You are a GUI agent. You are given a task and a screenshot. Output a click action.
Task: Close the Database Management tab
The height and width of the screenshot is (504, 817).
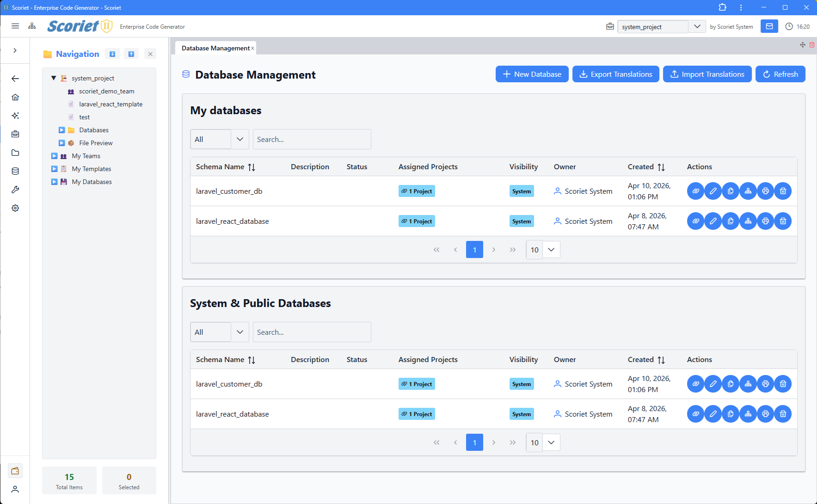(252, 48)
